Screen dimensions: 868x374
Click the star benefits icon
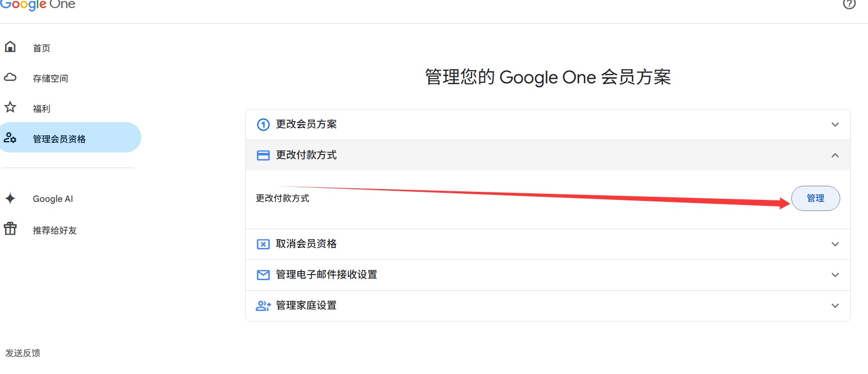click(x=10, y=107)
